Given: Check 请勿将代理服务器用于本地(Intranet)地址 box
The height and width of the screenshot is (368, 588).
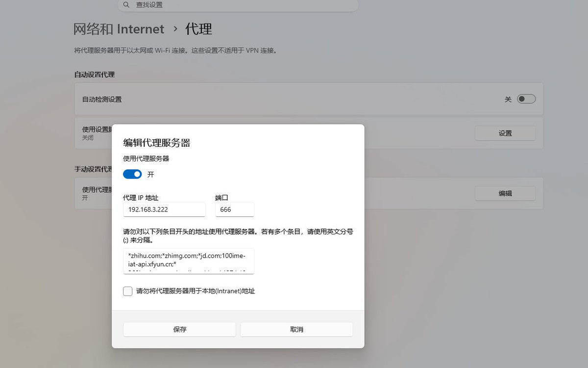Looking at the screenshot, I should click(128, 291).
